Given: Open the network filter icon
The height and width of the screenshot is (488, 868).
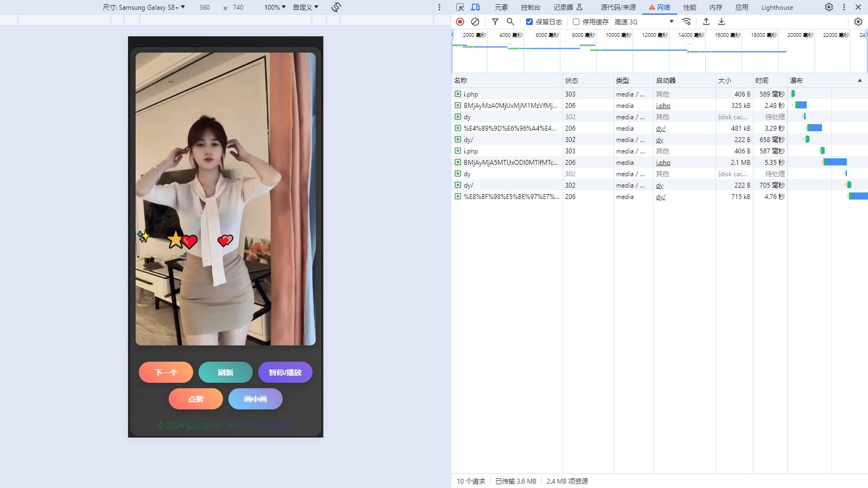Looking at the screenshot, I should (495, 22).
